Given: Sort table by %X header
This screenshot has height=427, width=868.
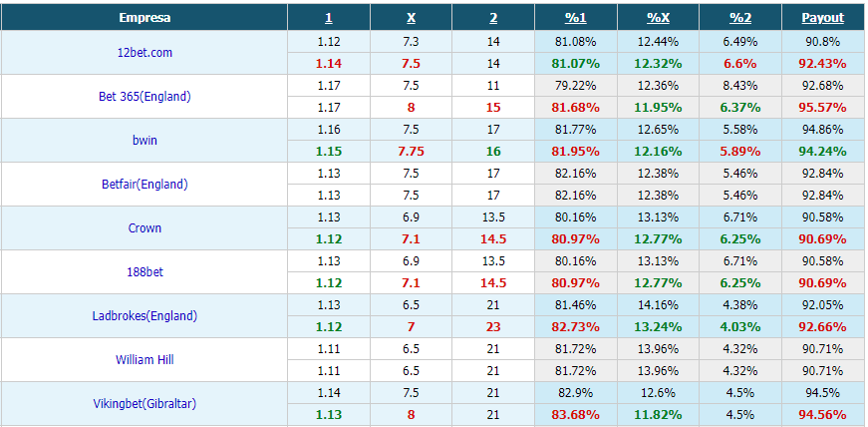Looking at the screenshot, I should pyautogui.click(x=658, y=18).
